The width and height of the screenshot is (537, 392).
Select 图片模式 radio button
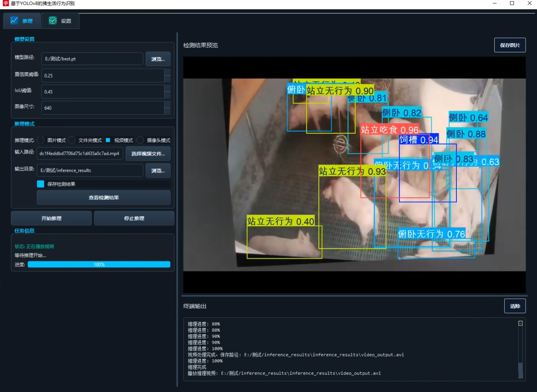[41, 140]
